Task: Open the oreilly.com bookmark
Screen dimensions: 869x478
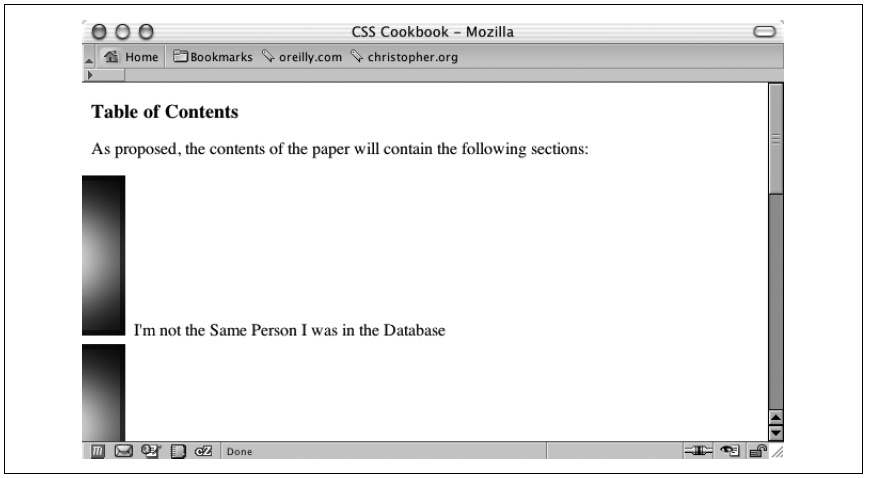Action: coord(302,57)
